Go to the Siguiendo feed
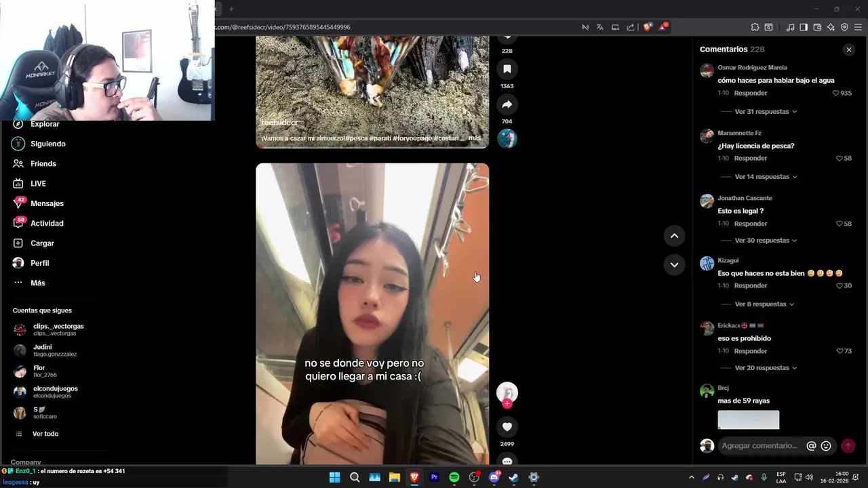The width and height of the screenshot is (868, 488). coord(39,144)
